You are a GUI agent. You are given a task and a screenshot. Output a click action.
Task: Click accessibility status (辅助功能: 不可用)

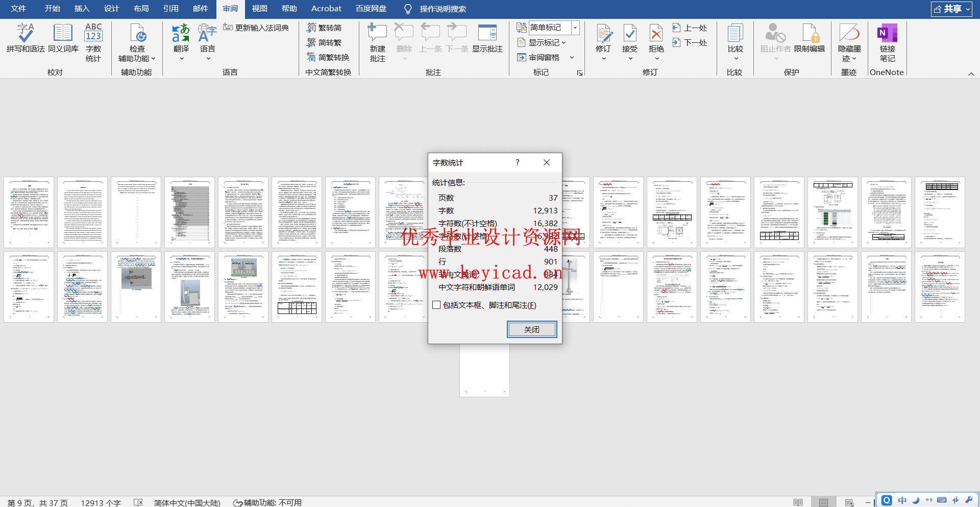tap(267, 503)
